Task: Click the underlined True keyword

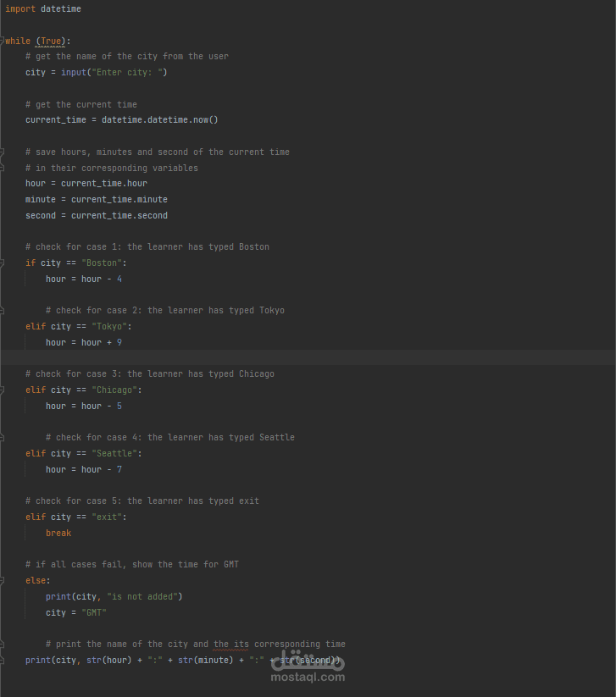Action: click(51, 41)
